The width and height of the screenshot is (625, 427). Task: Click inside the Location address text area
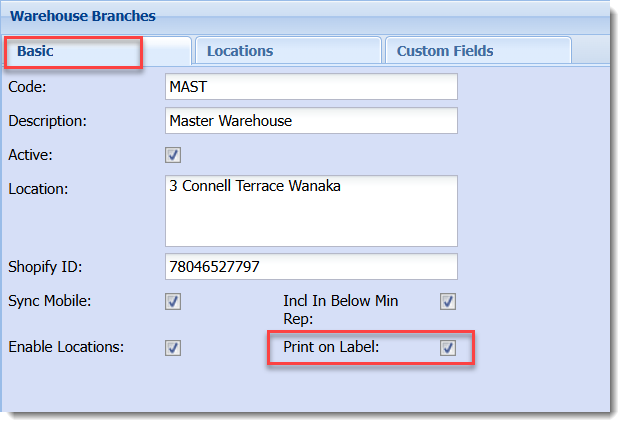pyautogui.click(x=310, y=210)
